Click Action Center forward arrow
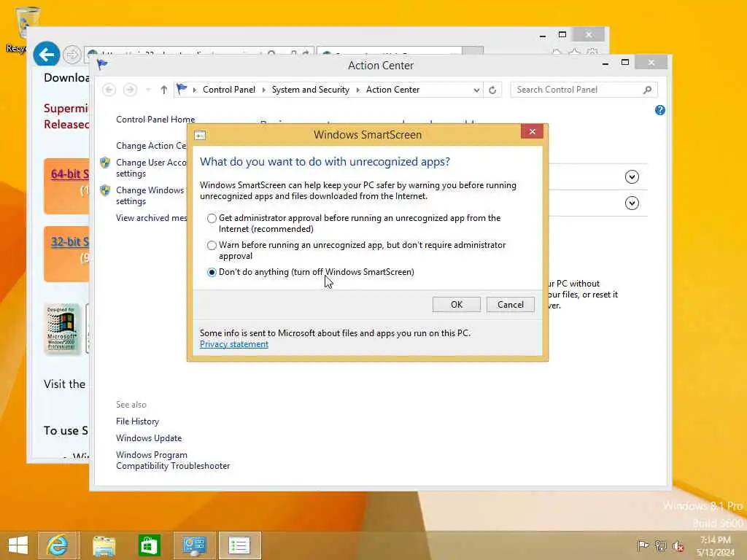This screenshot has height=560, width=747. coord(130,90)
